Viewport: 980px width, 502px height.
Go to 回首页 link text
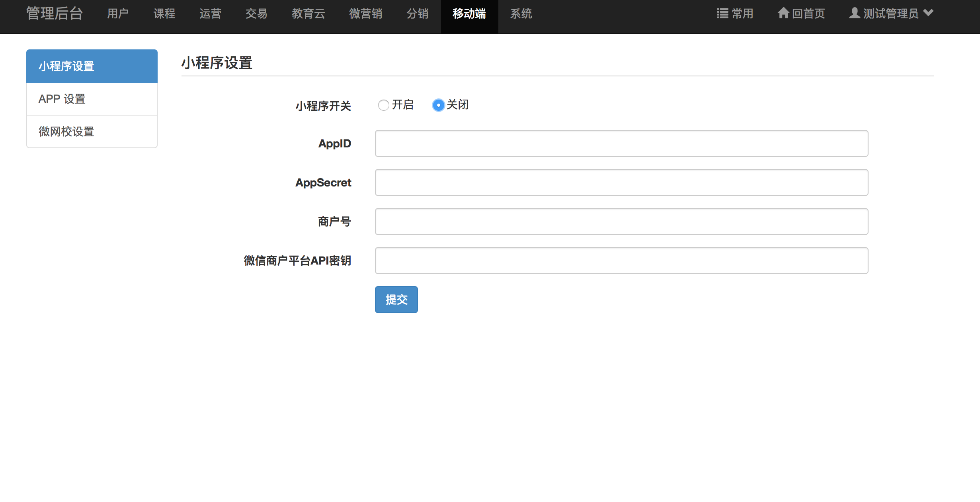point(808,14)
